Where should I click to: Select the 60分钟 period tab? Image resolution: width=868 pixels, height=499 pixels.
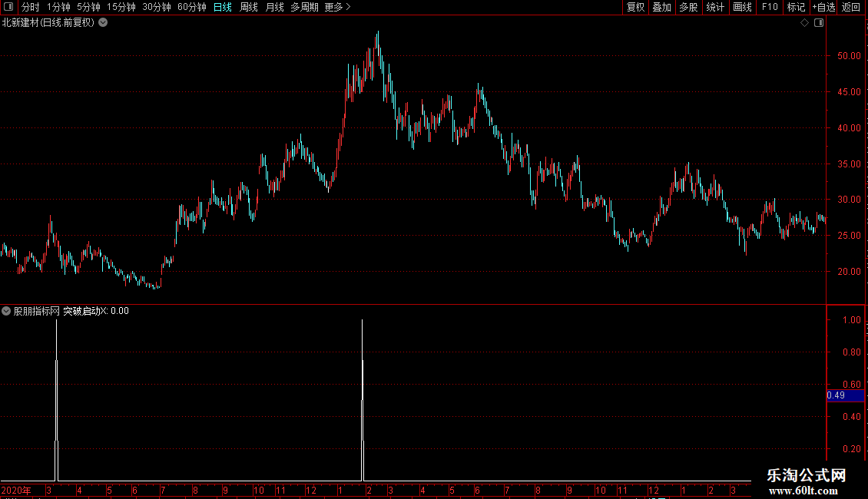tap(192, 7)
